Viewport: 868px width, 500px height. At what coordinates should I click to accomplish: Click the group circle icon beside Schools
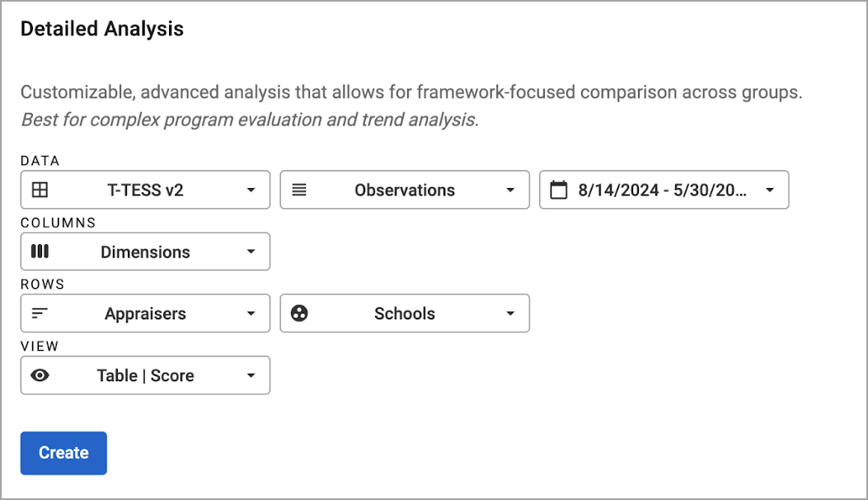pyautogui.click(x=299, y=314)
